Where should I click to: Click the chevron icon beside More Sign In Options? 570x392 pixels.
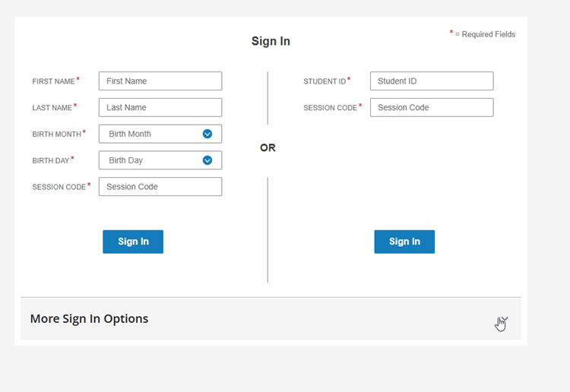tap(504, 320)
